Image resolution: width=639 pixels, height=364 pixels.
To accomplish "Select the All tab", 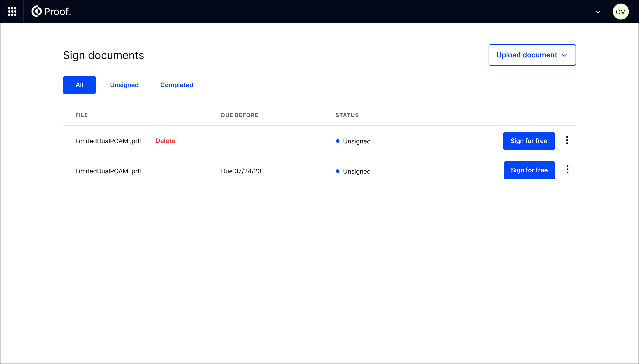I will click(79, 85).
